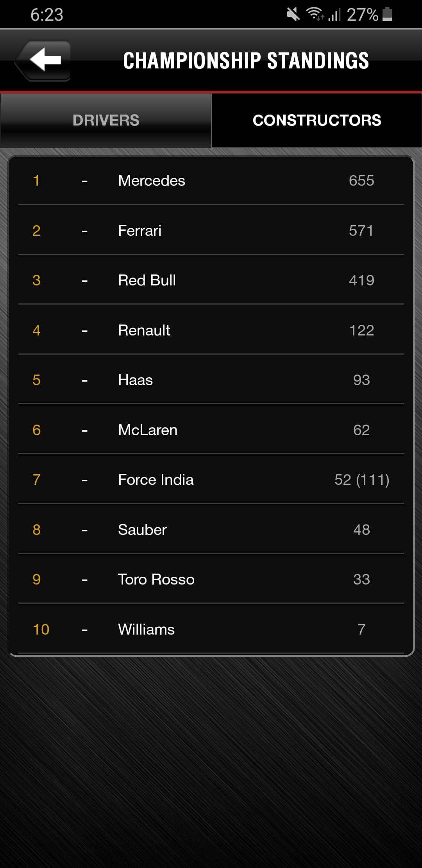Tap the 6:23 clock in status bar
Viewport: 422px width, 868px height.
pyautogui.click(x=47, y=15)
